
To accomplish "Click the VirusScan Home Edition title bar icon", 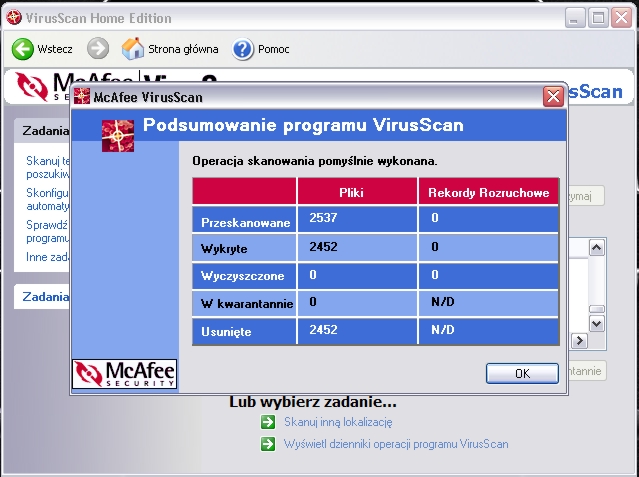I will (14, 18).
